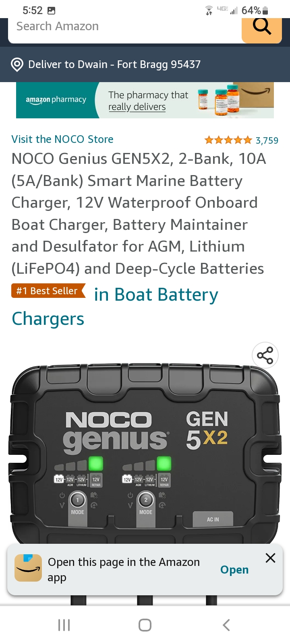This screenshot has height=644, width=290.
Task: Focus the Search Amazon field
Action: [x=121, y=27]
